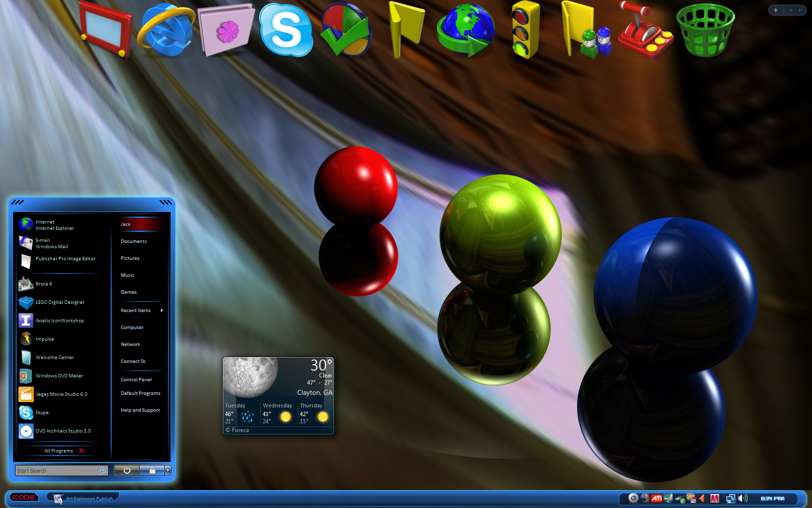Viewport: 812px width, 508px height.
Task: Select Documents in the Start menu
Action: pyautogui.click(x=134, y=241)
